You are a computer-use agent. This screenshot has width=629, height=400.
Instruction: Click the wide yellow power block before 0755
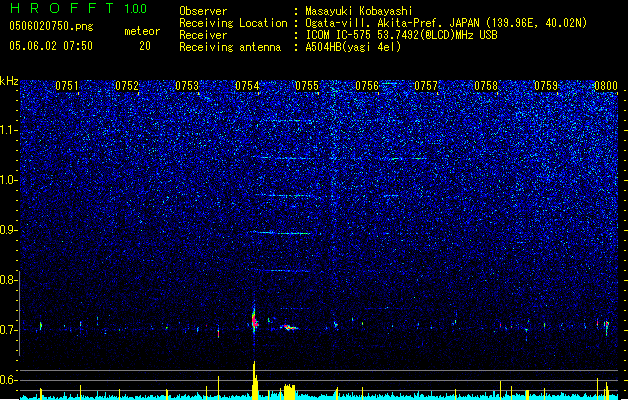click(x=289, y=392)
